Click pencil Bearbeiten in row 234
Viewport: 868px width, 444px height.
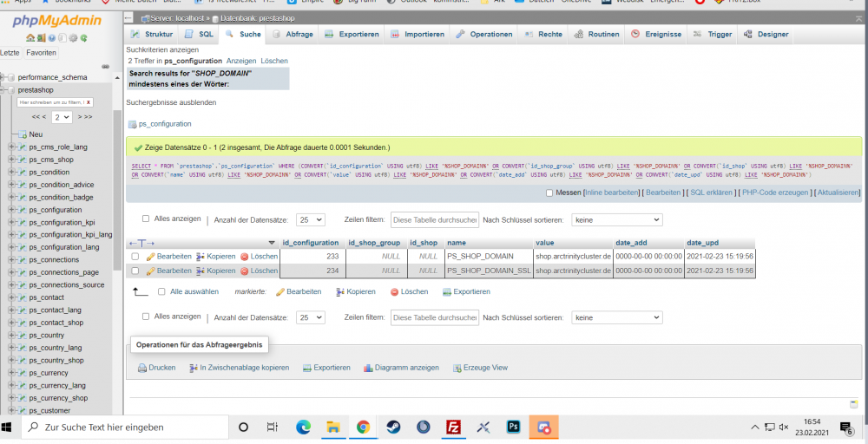(x=169, y=271)
